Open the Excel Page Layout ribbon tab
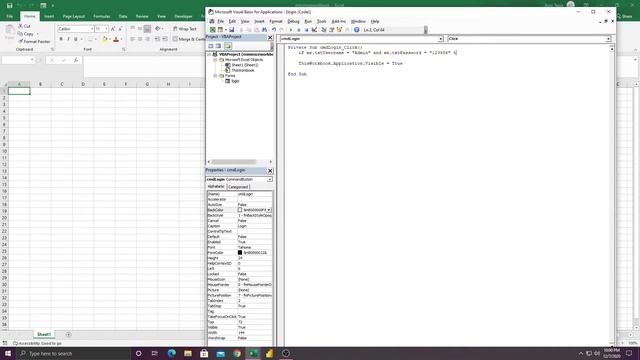This screenshot has width=640, height=360. (73, 16)
